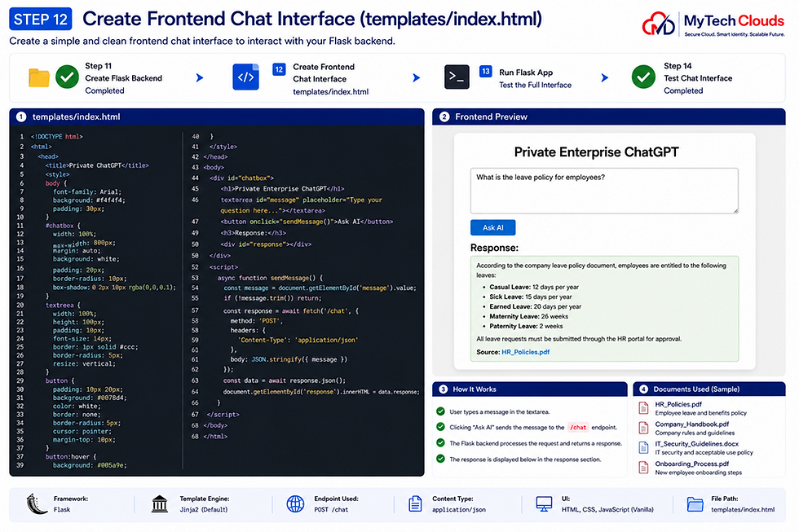Click 'Jinja2 (Default)' footer value
Screen dimensions: 799x532
204,510
